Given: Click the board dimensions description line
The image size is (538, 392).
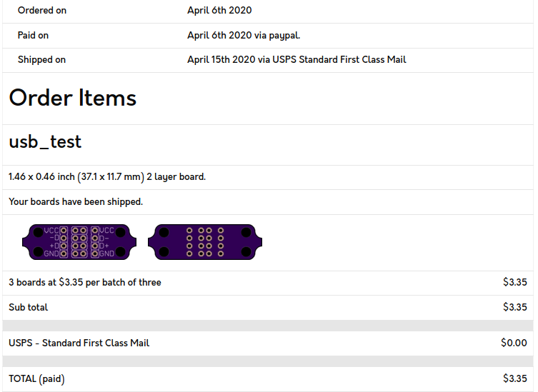Looking at the screenshot, I should click(x=107, y=177).
